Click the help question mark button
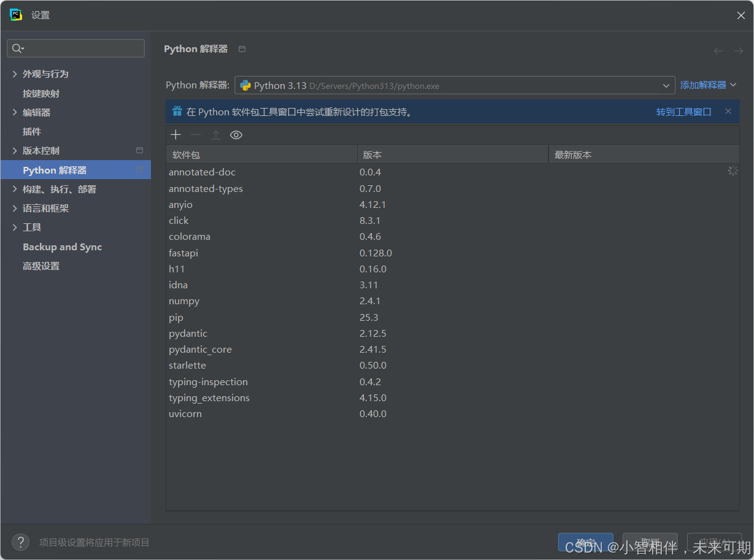This screenshot has width=754, height=560. pyautogui.click(x=20, y=542)
